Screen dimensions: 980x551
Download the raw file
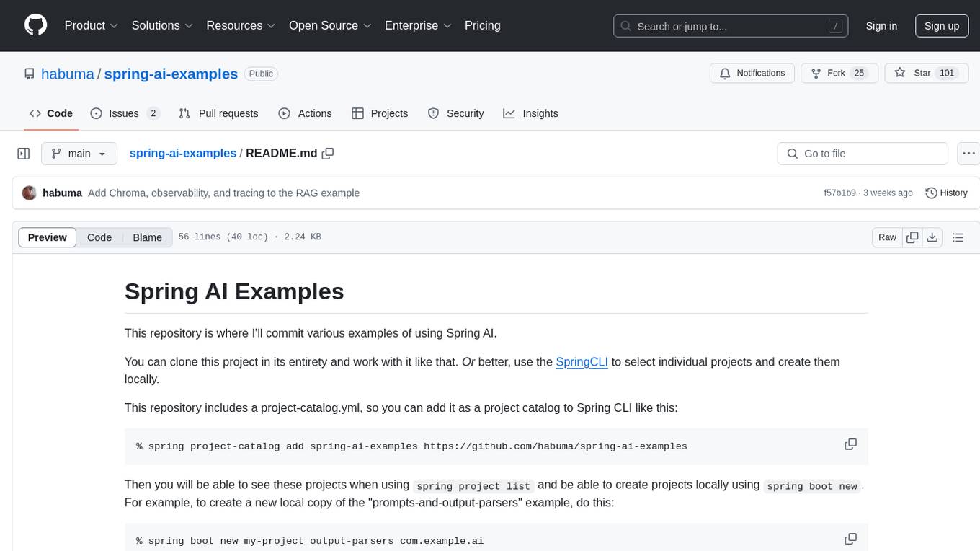(932, 237)
